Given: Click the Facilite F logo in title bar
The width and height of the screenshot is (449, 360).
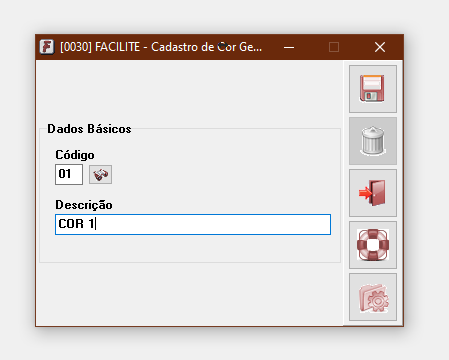Looking at the screenshot, I should coord(47,47).
